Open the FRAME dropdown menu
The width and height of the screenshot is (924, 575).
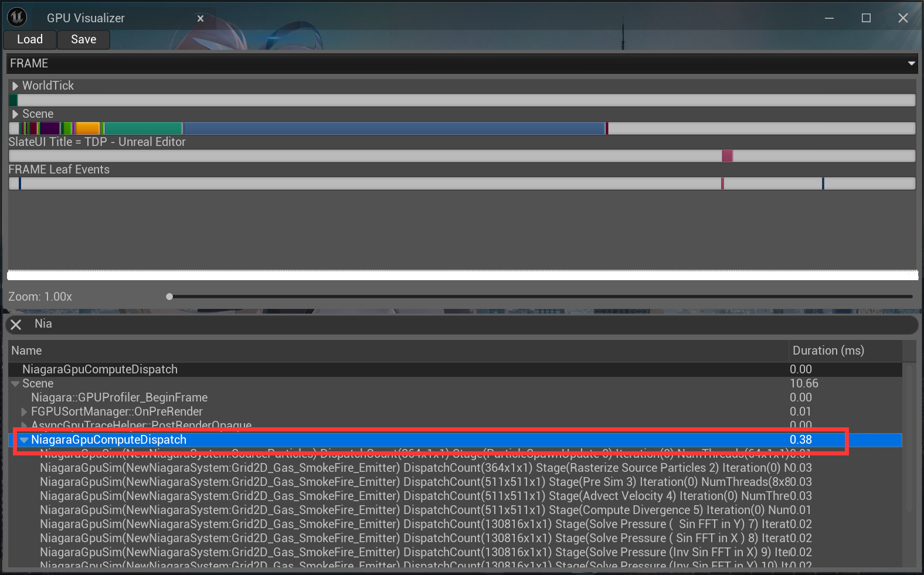911,63
